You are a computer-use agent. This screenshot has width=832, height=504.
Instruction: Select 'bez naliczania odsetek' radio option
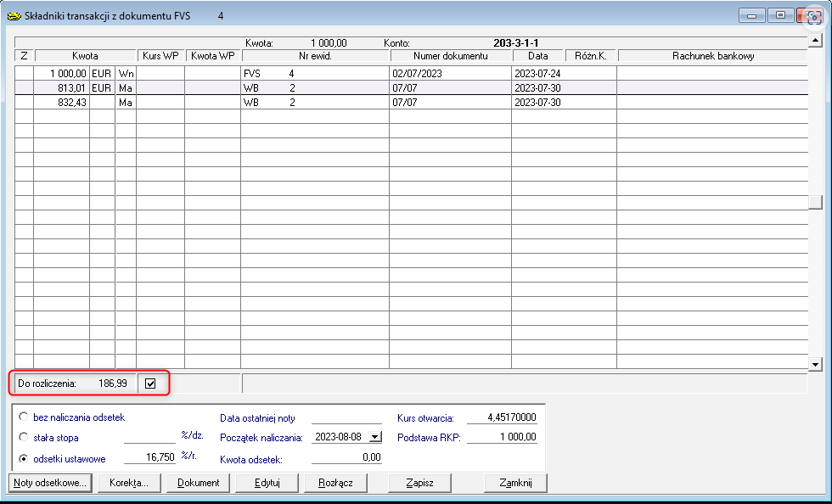pyautogui.click(x=24, y=417)
